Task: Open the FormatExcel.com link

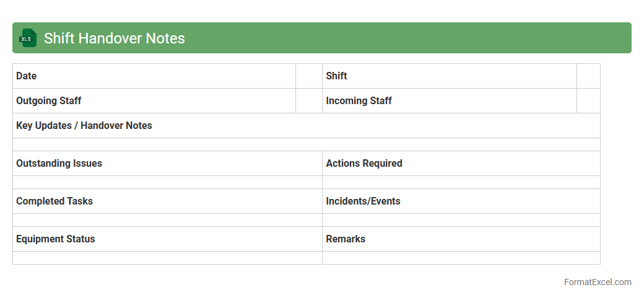Action: coord(597,282)
